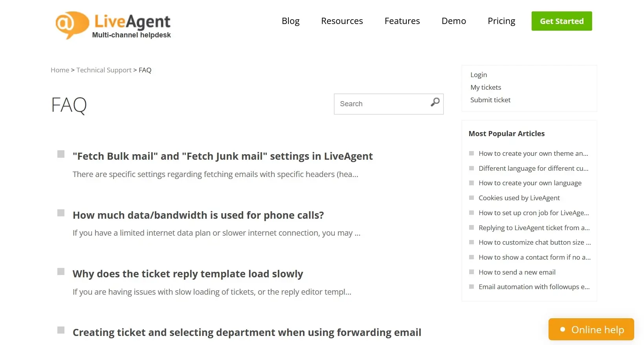View the My tickets page
Screen dimensions: 644x345
pos(485,87)
